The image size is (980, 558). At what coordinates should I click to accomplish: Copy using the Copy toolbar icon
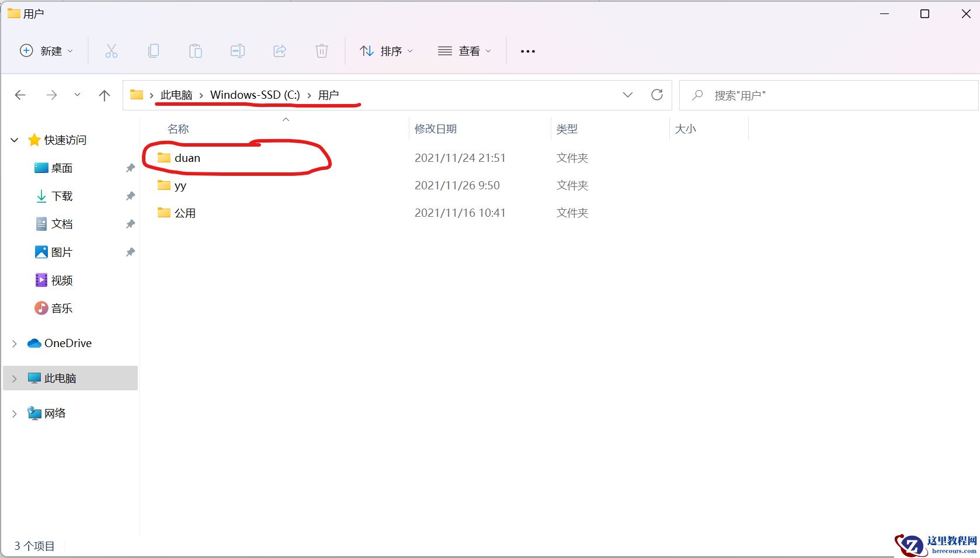pos(154,51)
